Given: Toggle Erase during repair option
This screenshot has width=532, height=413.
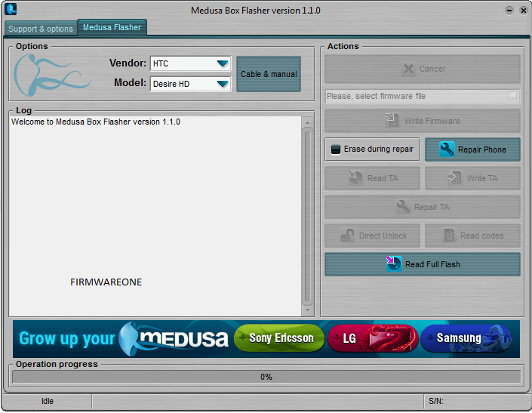Looking at the screenshot, I should pos(372,149).
